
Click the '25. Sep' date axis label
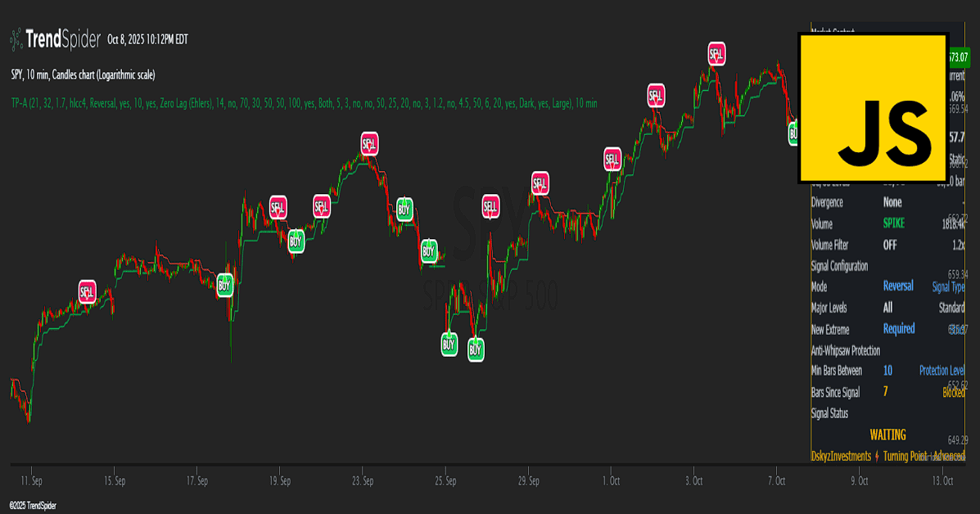[x=445, y=481]
